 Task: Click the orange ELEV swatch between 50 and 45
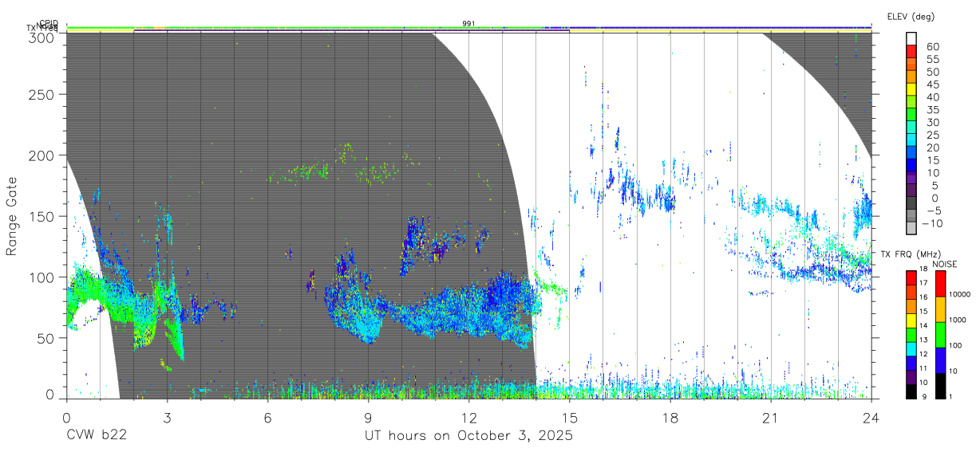pyautogui.click(x=911, y=77)
